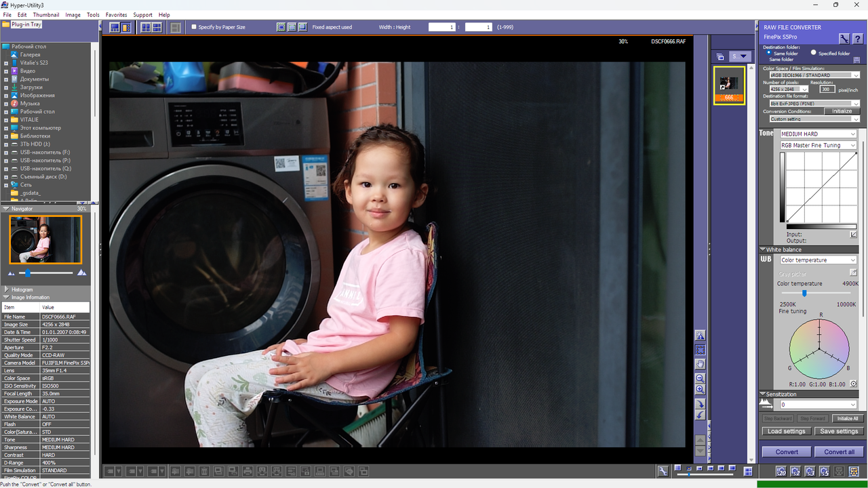Collapse the Image Information panel

(6, 297)
